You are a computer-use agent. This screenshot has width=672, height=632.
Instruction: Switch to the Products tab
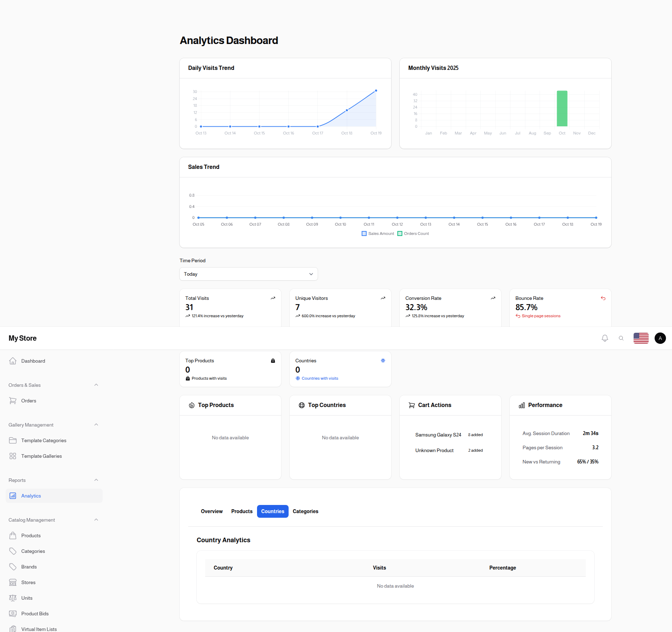(x=241, y=511)
